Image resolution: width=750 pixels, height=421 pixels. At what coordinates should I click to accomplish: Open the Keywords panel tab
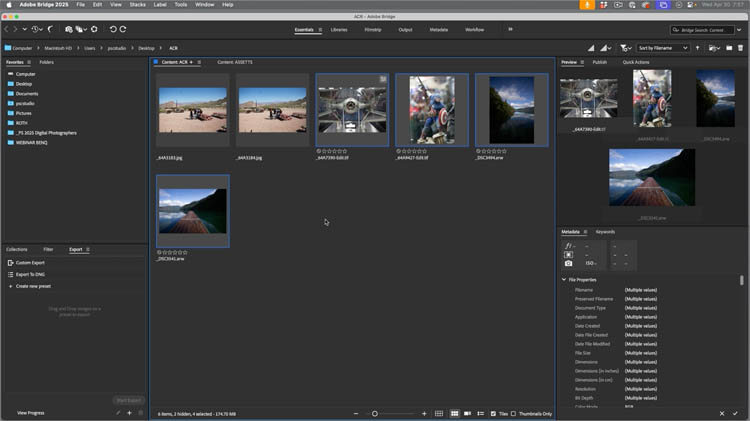[605, 231]
